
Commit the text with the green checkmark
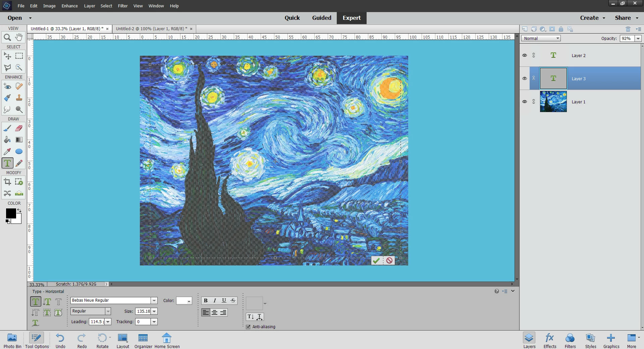tap(377, 260)
